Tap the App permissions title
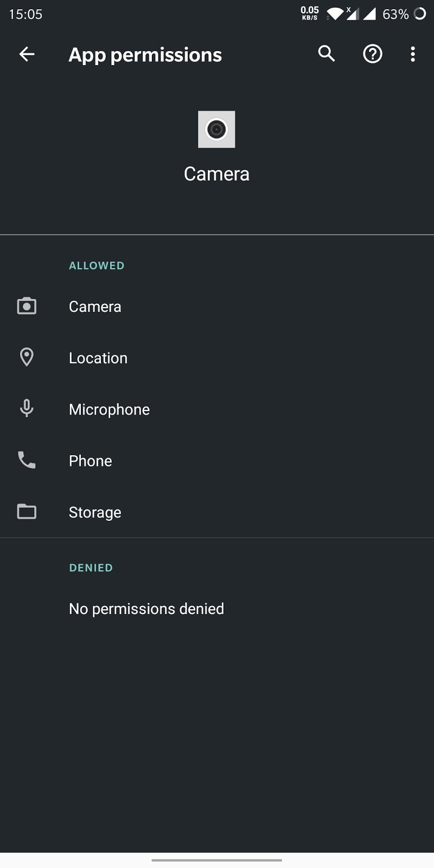Image resolution: width=434 pixels, height=868 pixels. tap(145, 54)
